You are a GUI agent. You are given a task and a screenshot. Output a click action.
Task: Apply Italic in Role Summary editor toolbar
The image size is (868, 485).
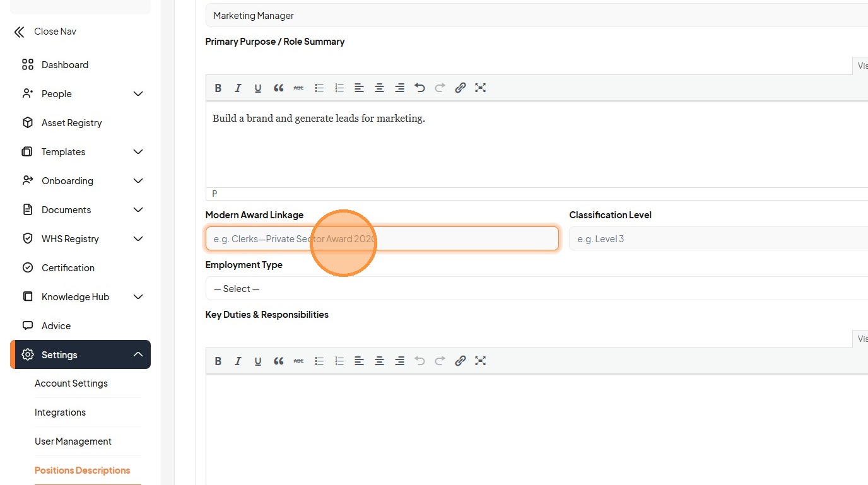tap(238, 88)
